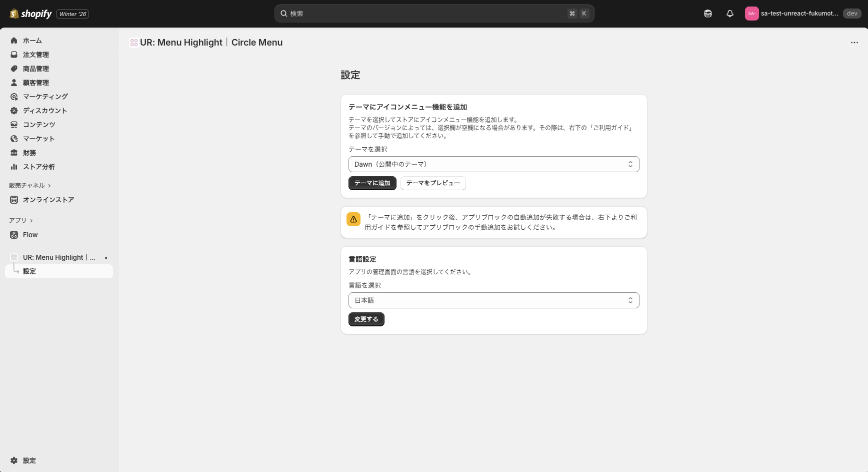Open the notifications bell
Screen dimensions: 868x472
click(x=729, y=14)
